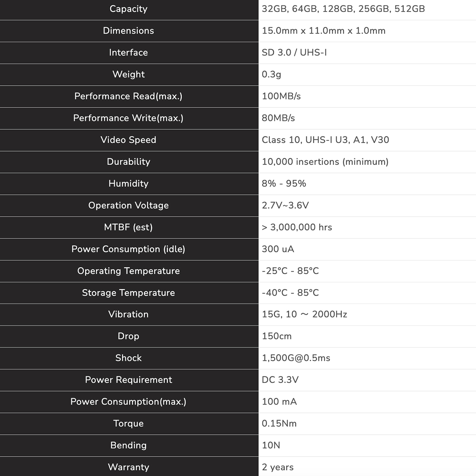Click the Humidity row label
Image resolution: width=476 pixels, height=476 pixels.
(x=129, y=184)
